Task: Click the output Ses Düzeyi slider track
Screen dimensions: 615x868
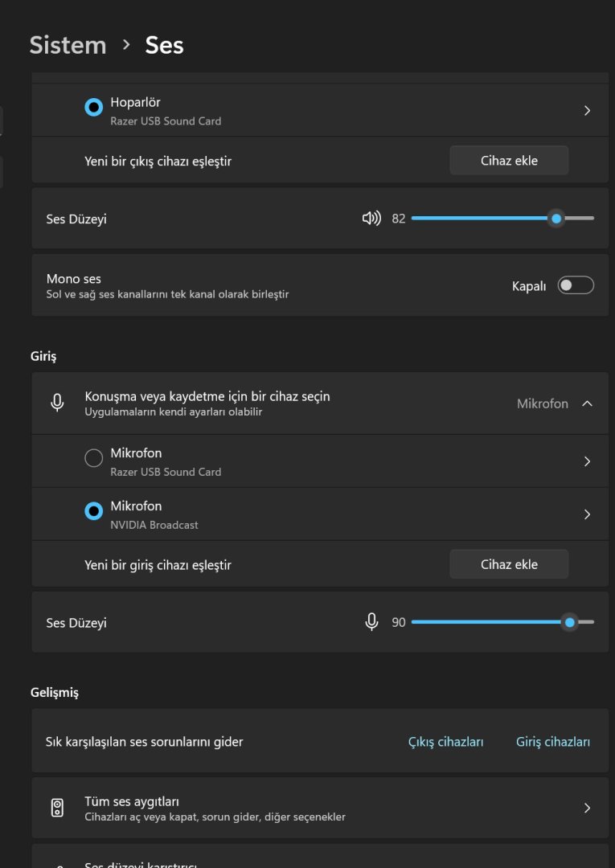Action: pos(482,219)
